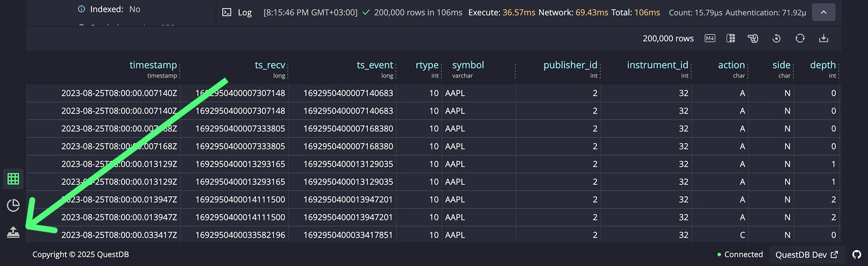Select the Grid view icon

point(13,178)
